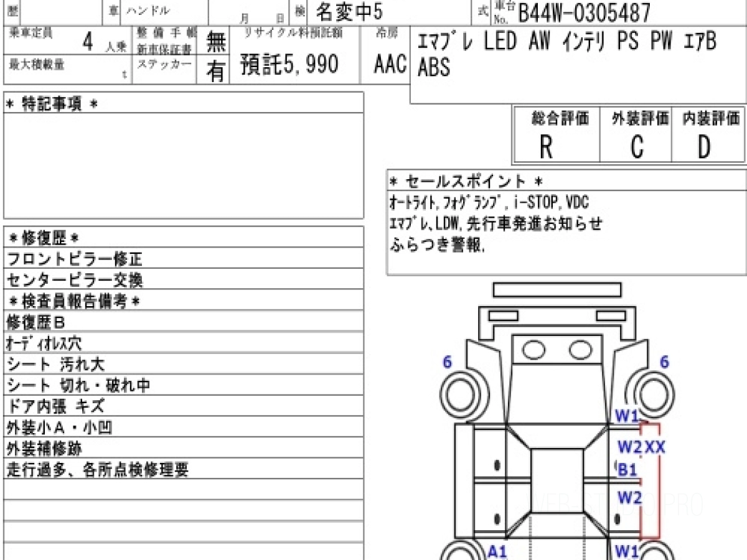747x560 pixels.
Task: Click the 内装評価 header
Action: [x=711, y=118]
